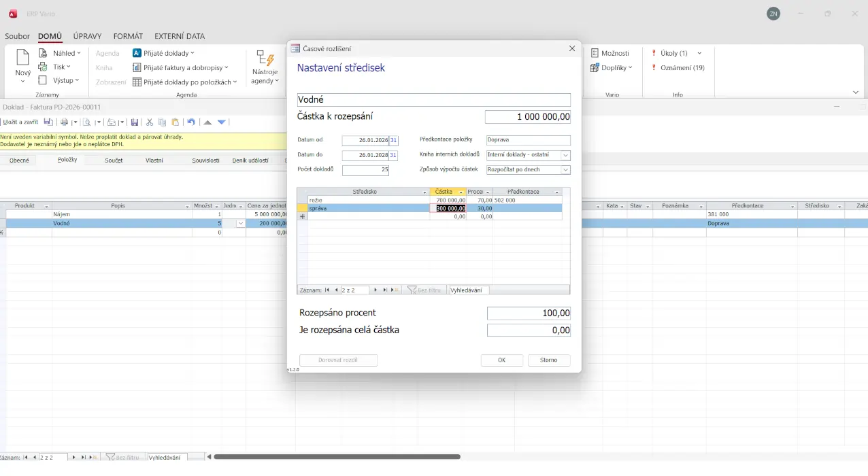Click the scissors cut icon in toolbar
This screenshot has width=868, height=476.
point(150,122)
